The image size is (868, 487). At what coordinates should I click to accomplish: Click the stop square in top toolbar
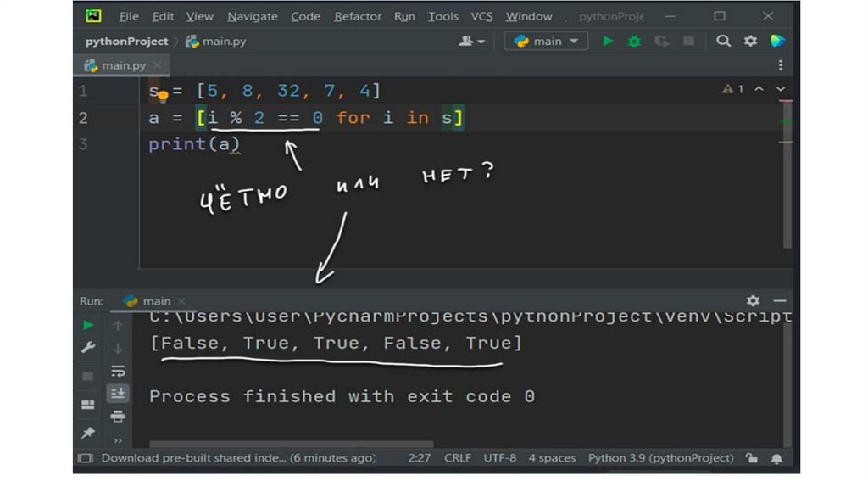(x=688, y=41)
